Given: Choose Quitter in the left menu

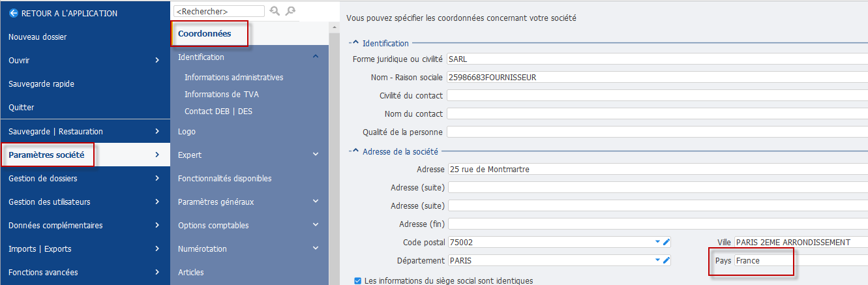Looking at the screenshot, I should tap(85, 108).
